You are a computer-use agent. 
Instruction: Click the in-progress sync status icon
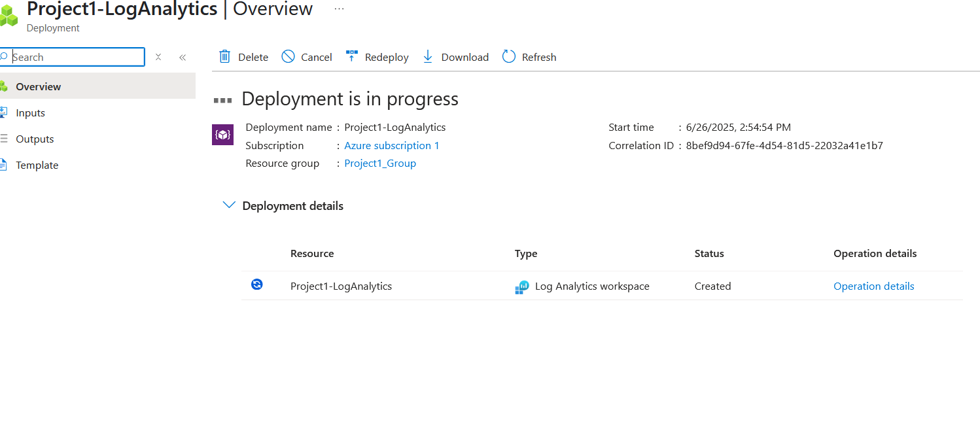point(257,284)
